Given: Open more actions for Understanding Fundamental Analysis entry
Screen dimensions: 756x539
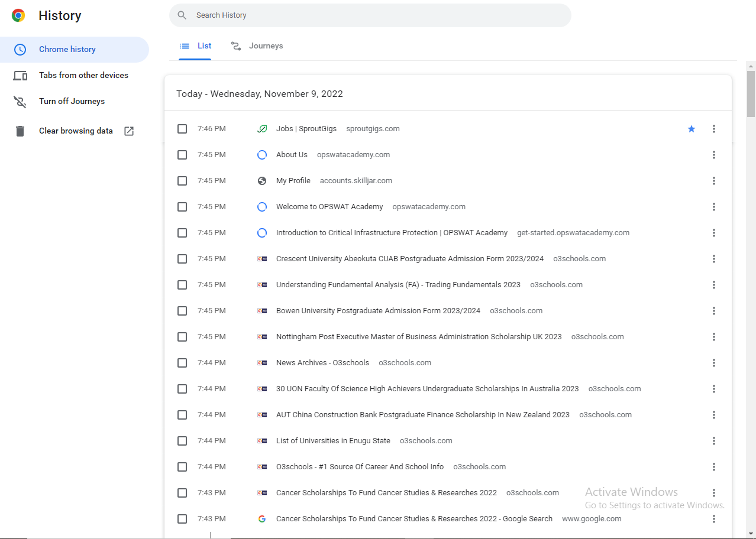Looking at the screenshot, I should point(714,285).
